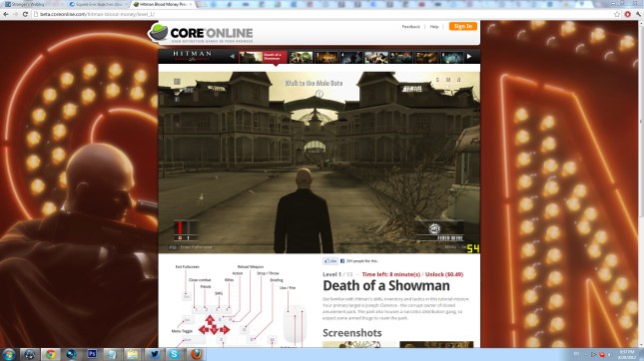Open Skype from the taskbar
Viewport: 644px width, 361px height.
click(175, 354)
